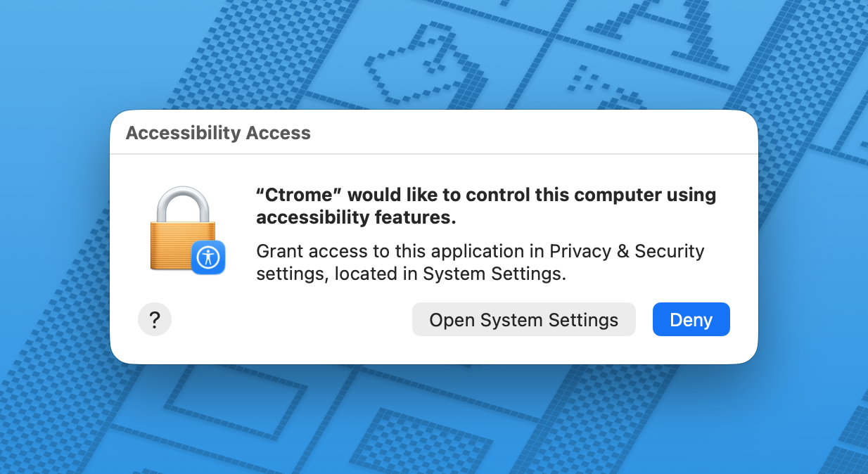Click the Accessibility Access title text
This screenshot has height=474, width=868.
coord(218,133)
